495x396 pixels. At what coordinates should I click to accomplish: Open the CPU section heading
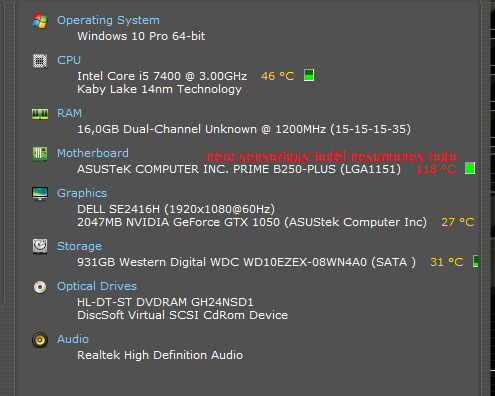tap(69, 60)
